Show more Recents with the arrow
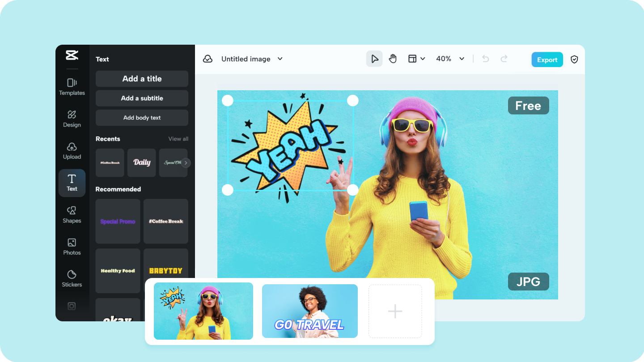The image size is (644, 362). point(186,163)
